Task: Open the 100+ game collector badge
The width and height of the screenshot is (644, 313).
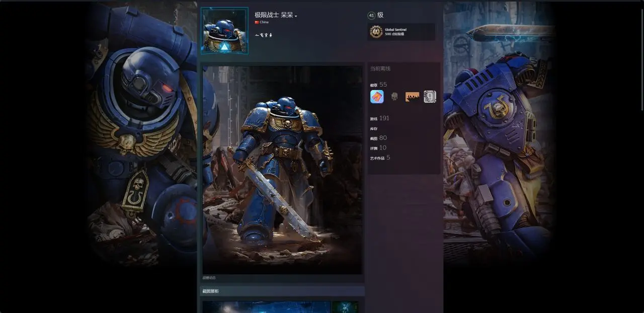Action: (412, 97)
